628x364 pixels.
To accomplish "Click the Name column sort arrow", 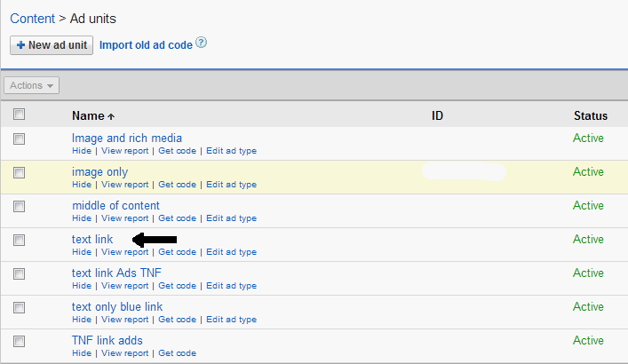I will pos(111,116).
